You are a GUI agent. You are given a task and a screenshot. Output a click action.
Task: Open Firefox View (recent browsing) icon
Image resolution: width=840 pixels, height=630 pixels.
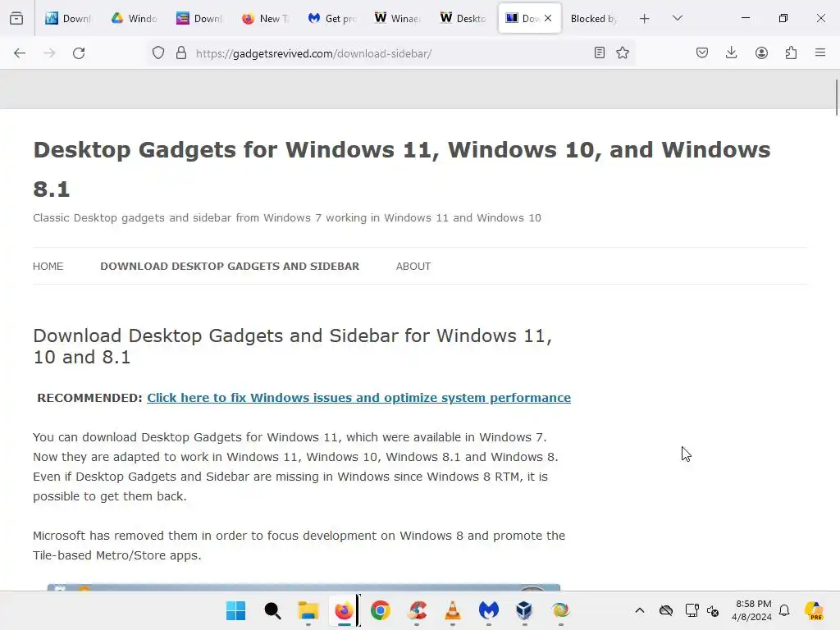[16, 18]
